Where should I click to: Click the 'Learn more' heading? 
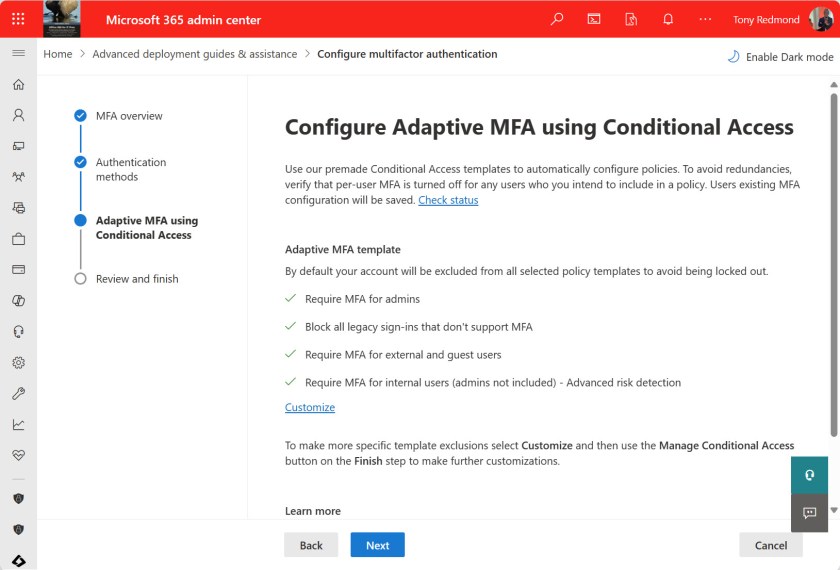coord(313,511)
